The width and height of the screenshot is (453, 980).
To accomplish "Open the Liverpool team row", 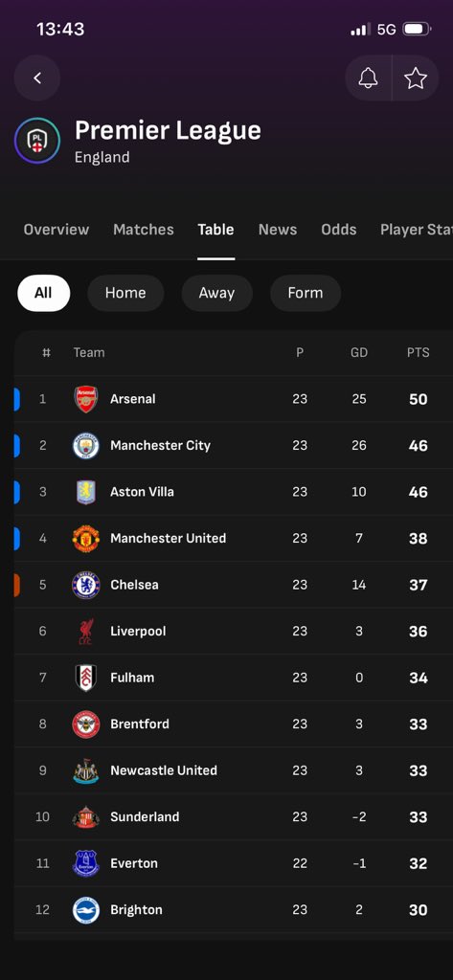I will [x=233, y=632].
